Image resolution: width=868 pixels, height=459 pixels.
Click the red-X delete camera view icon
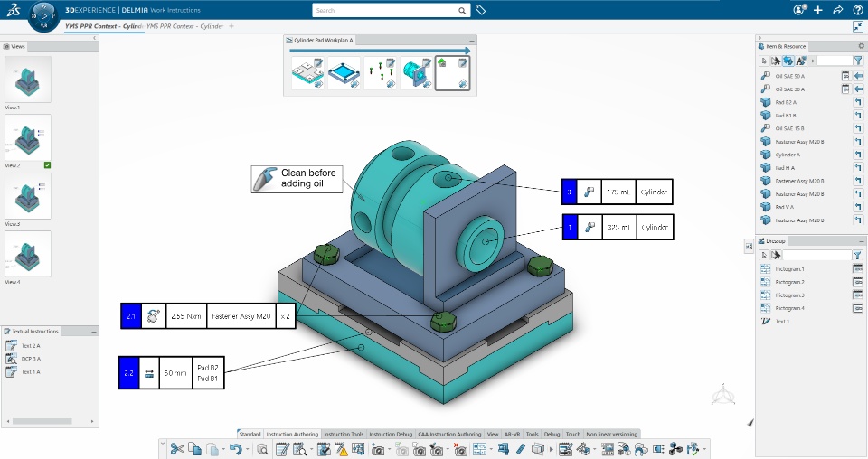click(459, 450)
